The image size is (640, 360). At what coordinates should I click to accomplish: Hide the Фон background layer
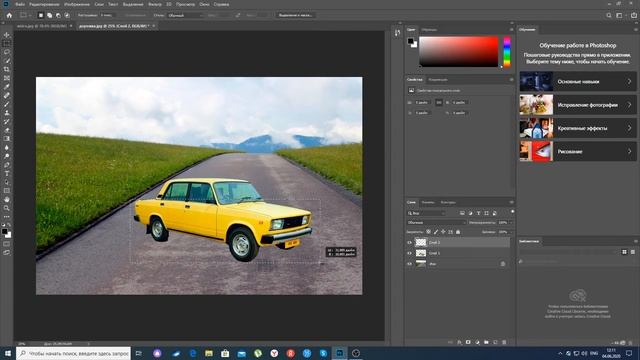point(409,264)
